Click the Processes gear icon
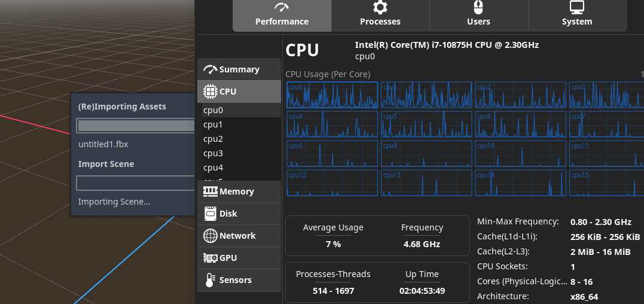Screen dimensions: 644x304 pyautogui.click(x=380, y=7)
